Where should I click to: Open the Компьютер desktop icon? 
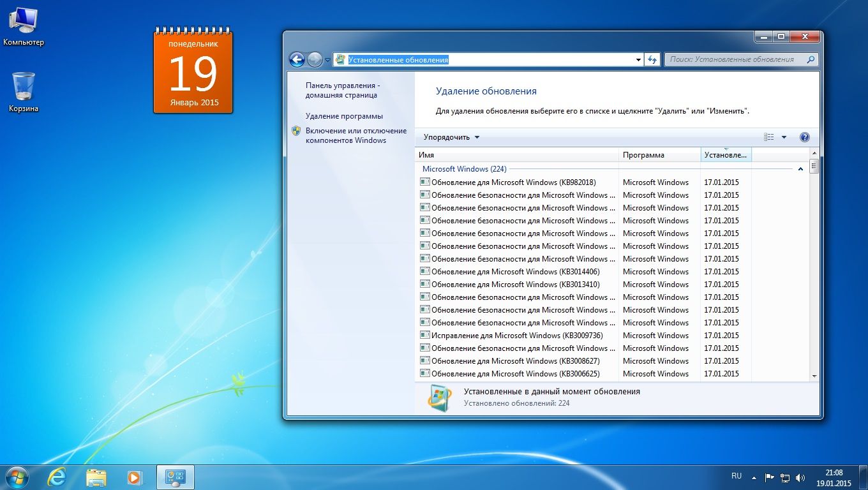pyautogui.click(x=24, y=27)
